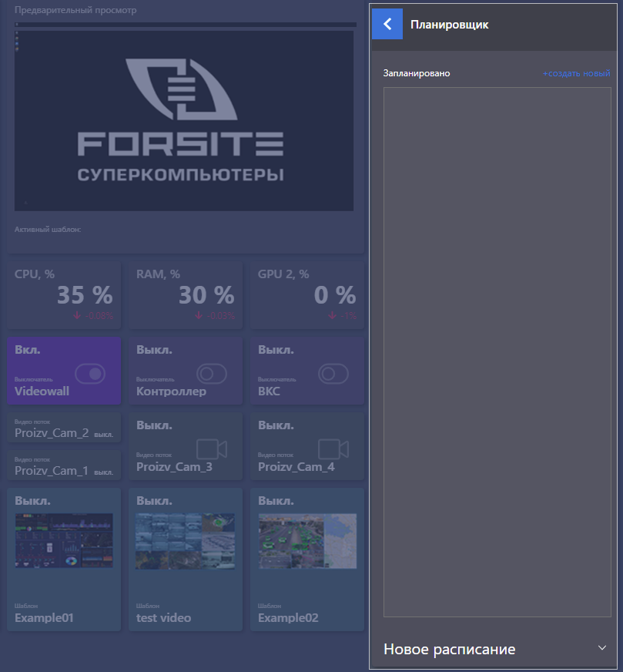Viewport: 623px width, 672px height.
Task: Click the Example01 template name
Action: pos(44,617)
